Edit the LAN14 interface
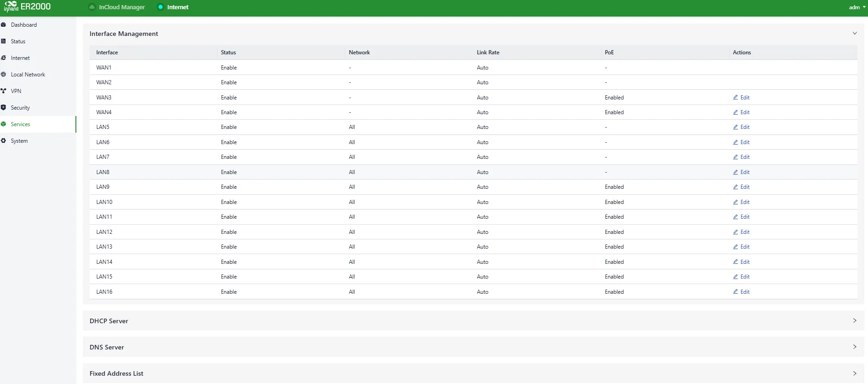868x384 pixels. [x=741, y=262]
